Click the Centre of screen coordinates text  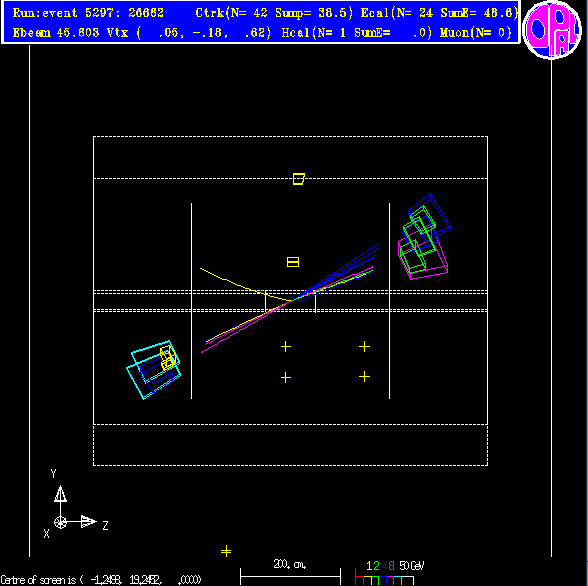coord(101,580)
